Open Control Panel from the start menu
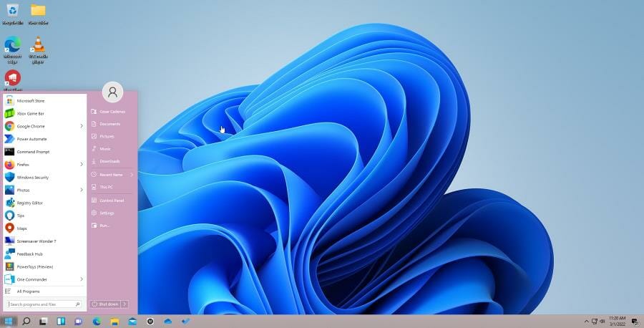The height and width of the screenshot is (328, 644). tap(112, 201)
